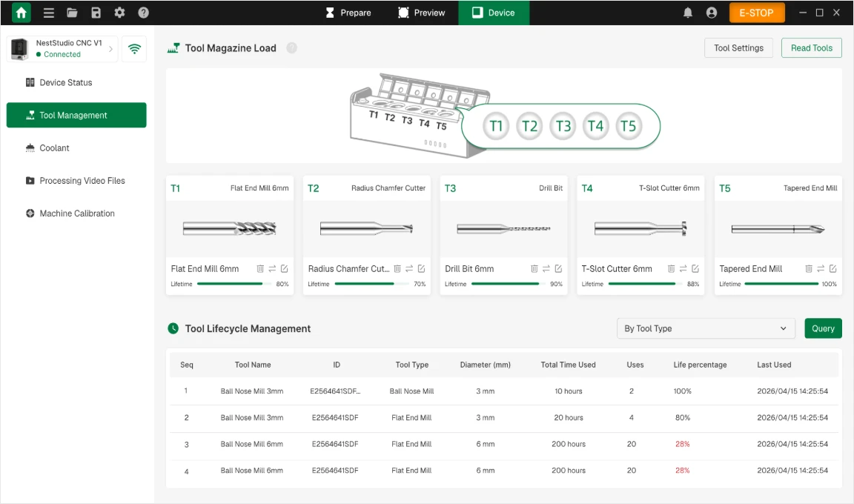854x504 pixels.
Task: Delete the T-Slot Cutter 6mm tool
Action: click(x=672, y=269)
